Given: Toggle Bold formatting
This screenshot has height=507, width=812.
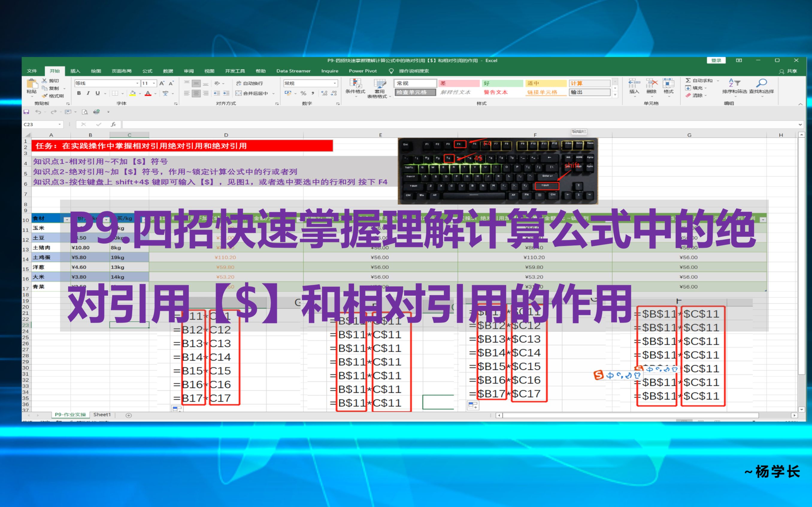Looking at the screenshot, I should click(79, 94).
